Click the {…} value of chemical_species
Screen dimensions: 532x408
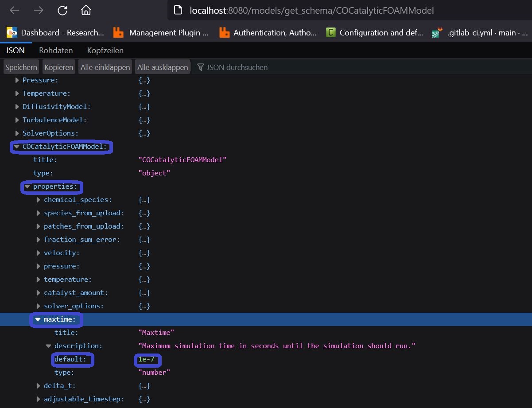point(144,200)
